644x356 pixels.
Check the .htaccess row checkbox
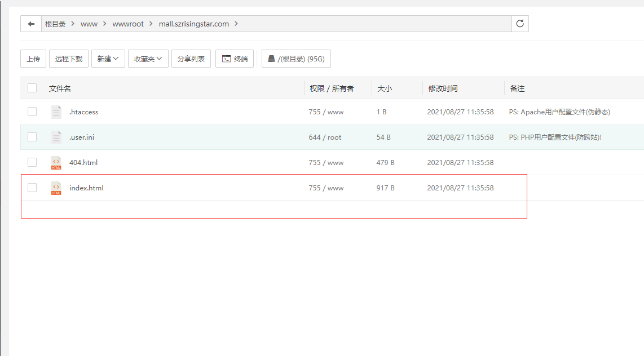(32, 112)
